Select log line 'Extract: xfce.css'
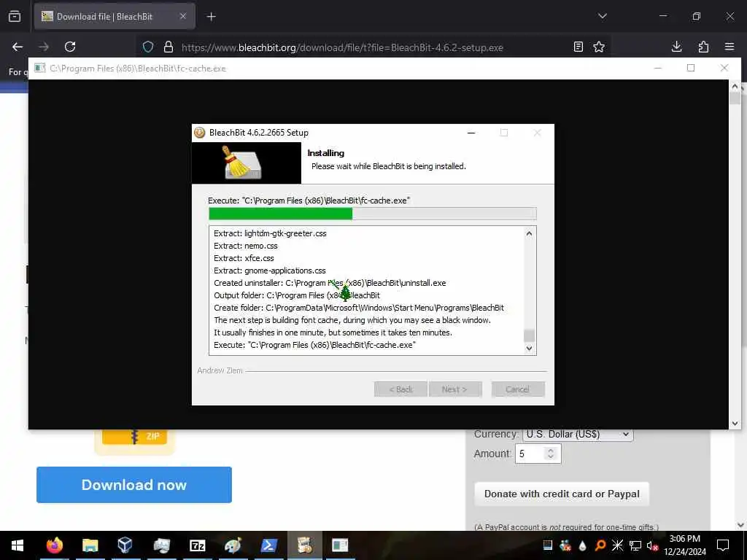The image size is (747, 560). pyautogui.click(x=244, y=258)
